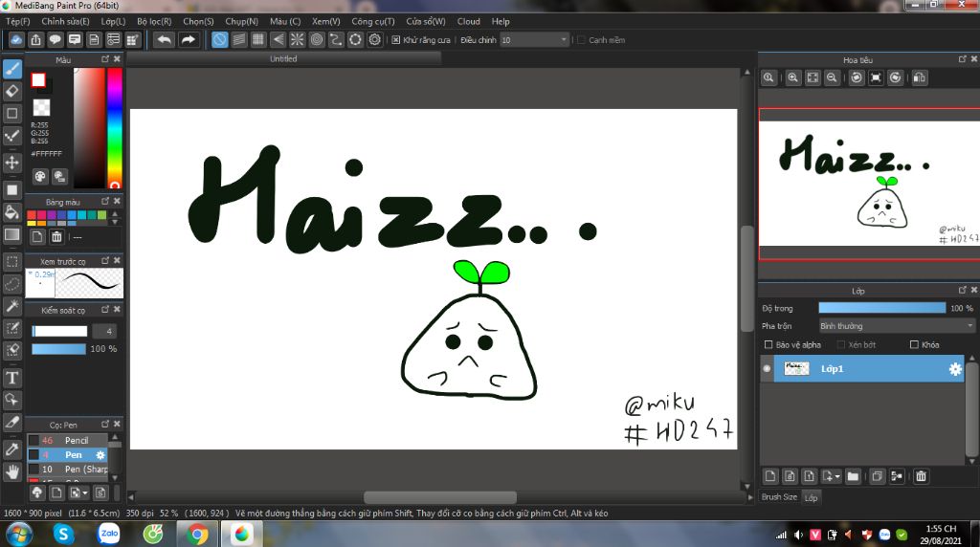Select the Pen (Sharp) brush
This screenshot has height=547, width=980.
pos(68,469)
